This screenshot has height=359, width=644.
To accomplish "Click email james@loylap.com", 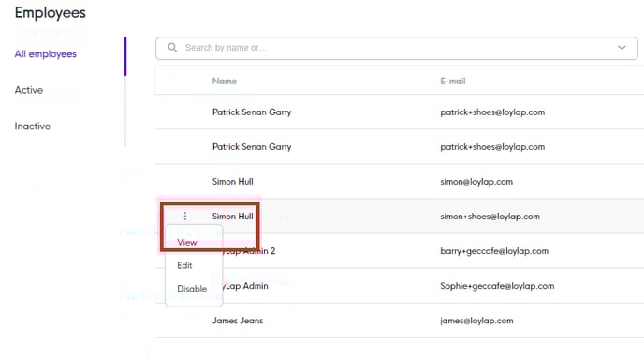I will pos(476,321).
